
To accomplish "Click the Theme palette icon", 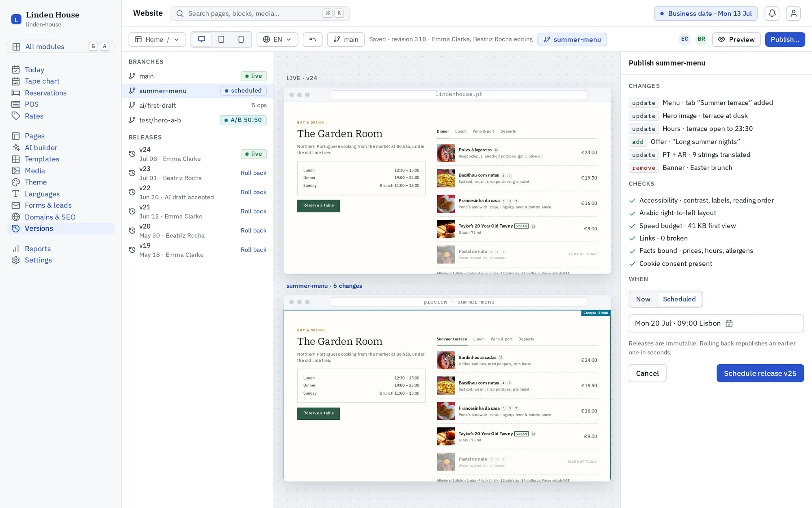I will click(x=16, y=182).
